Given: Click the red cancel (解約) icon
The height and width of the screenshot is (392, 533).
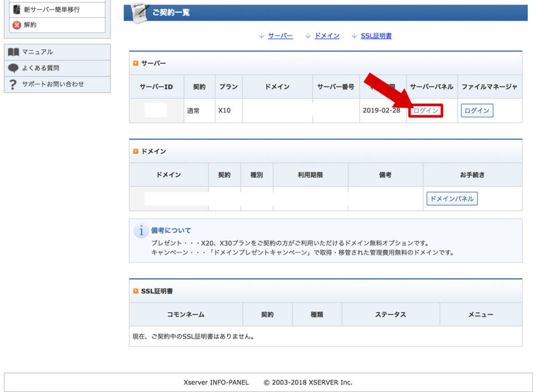Looking at the screenshot, I should [x=16, y=25].
